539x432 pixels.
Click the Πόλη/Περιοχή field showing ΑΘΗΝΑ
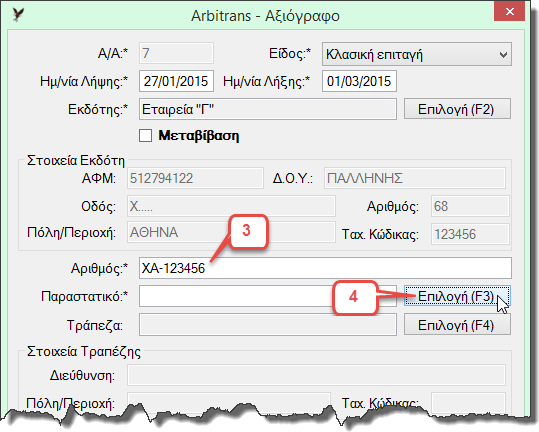click(x=231, y=232)
